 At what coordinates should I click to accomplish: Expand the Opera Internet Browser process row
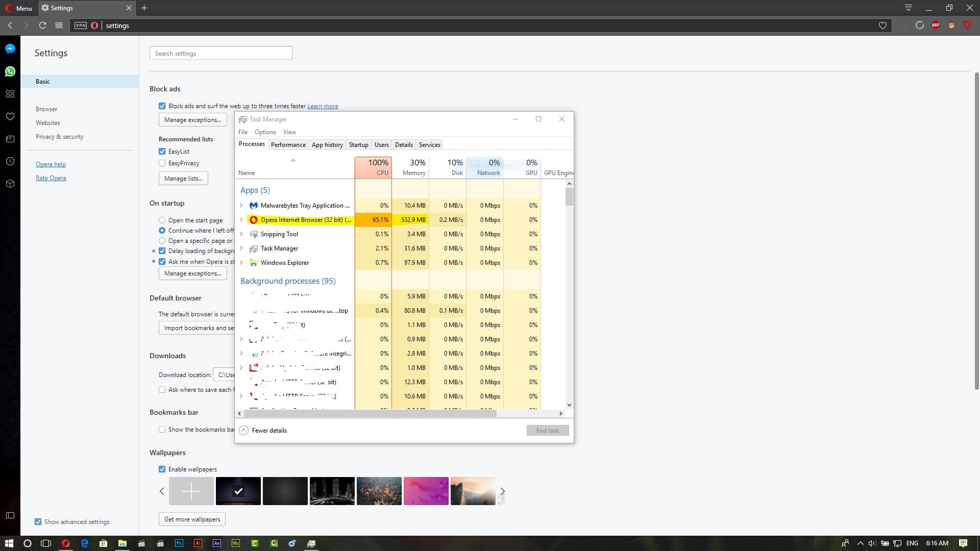tap(241, 220)
